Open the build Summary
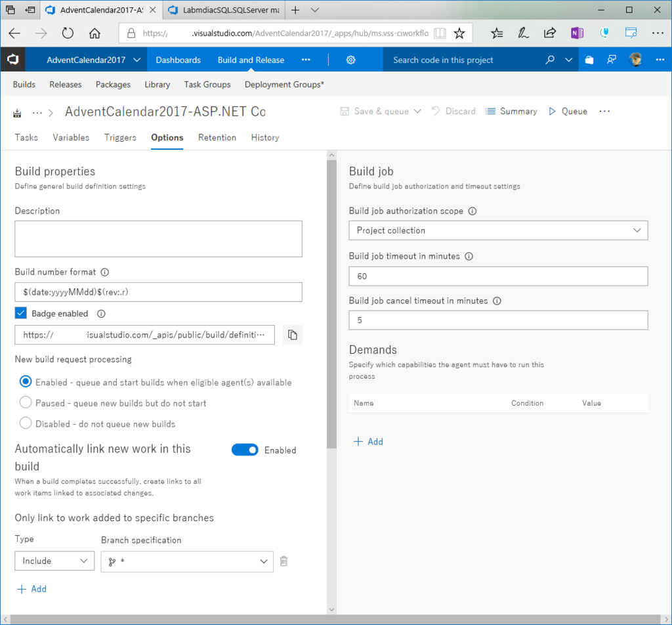672x625 pixels. click(511, 112)
